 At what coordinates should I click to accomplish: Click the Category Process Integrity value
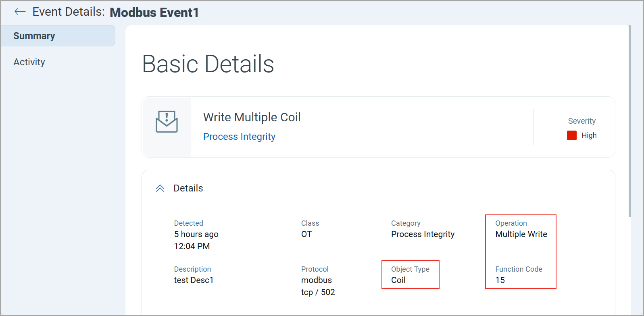click(423, 234)
